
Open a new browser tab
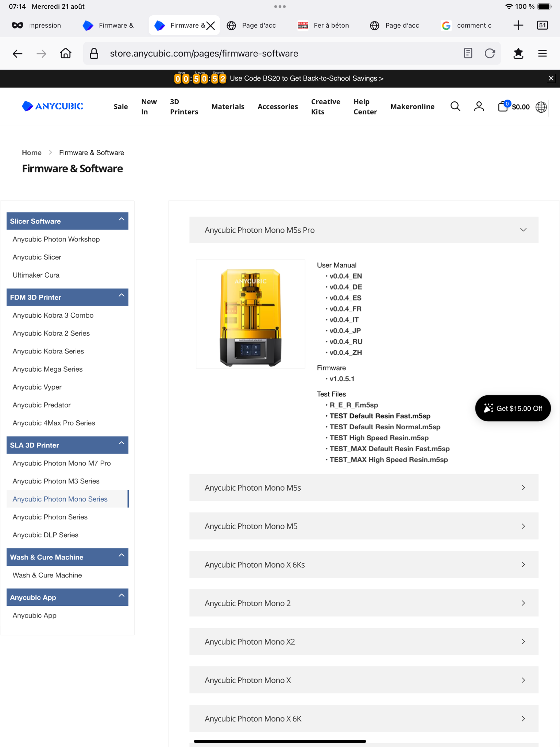point(518,25)
